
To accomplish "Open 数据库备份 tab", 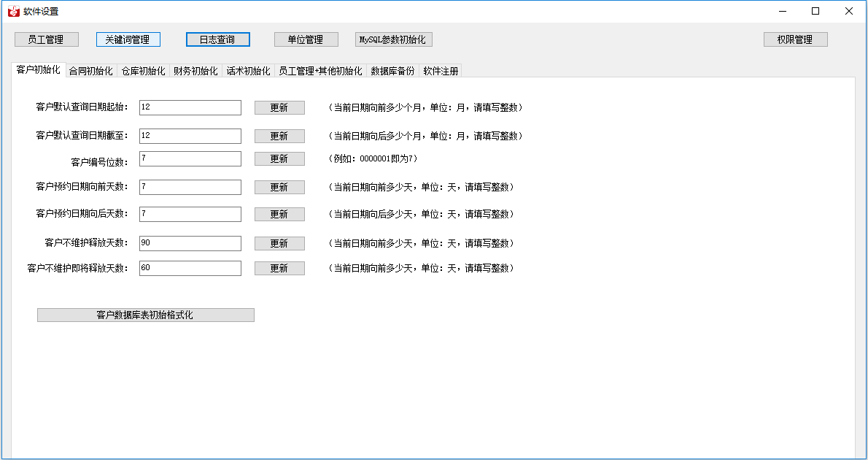I will pyautogui.click(x=392, y=71).
